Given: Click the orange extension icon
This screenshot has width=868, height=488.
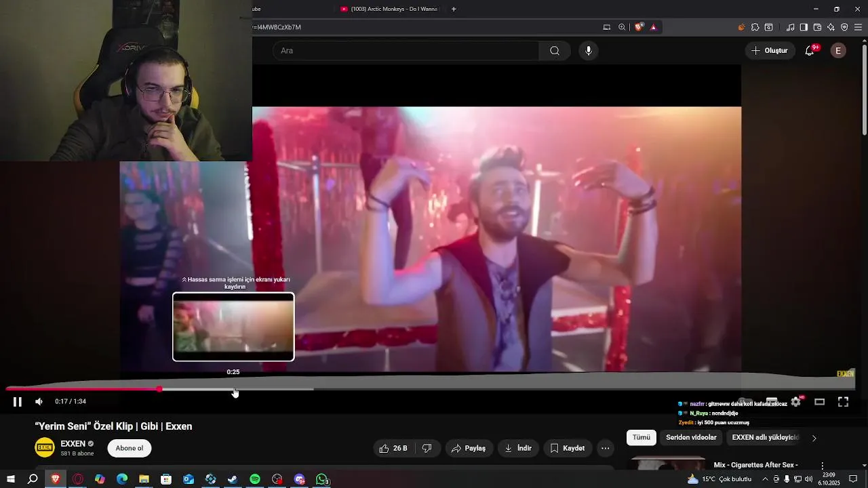Looking at the screenshot, I should click(x=741, y=27).
